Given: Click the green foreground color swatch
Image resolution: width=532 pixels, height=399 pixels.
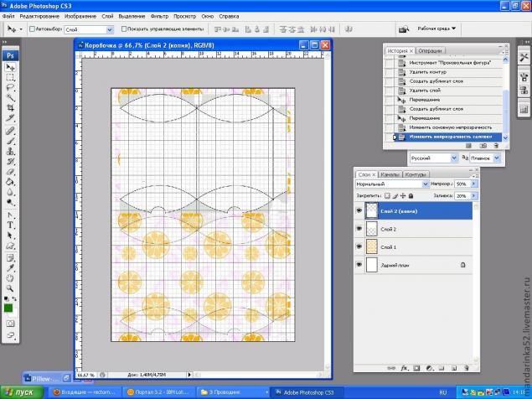Looking at the screenshot, I should (x=8, y=308).
